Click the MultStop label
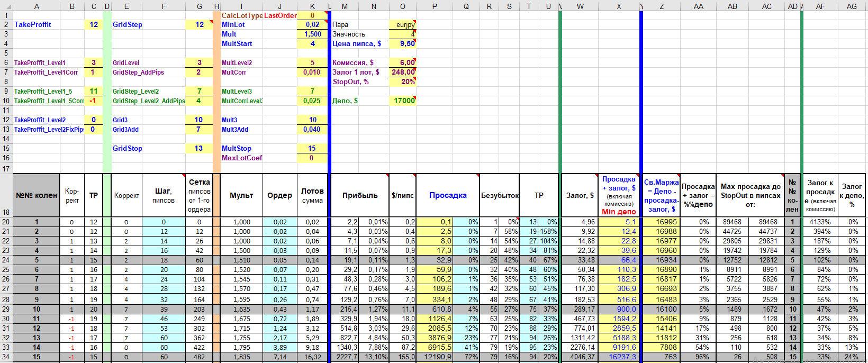 click(x=237, y=148)
